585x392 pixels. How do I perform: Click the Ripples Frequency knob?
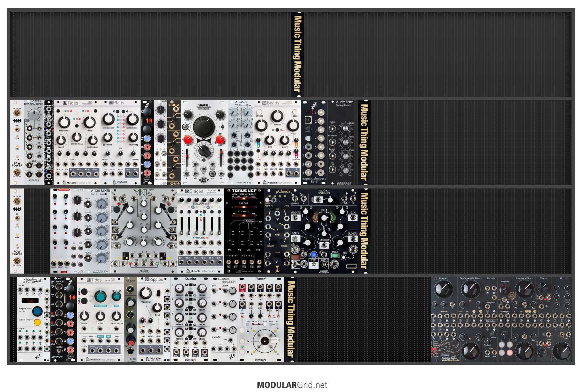click(x=146, y=293)
